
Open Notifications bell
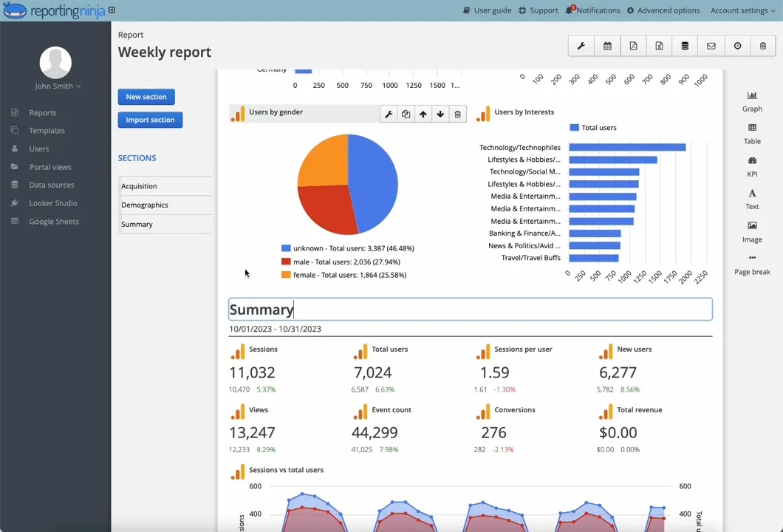click(592, 10)
